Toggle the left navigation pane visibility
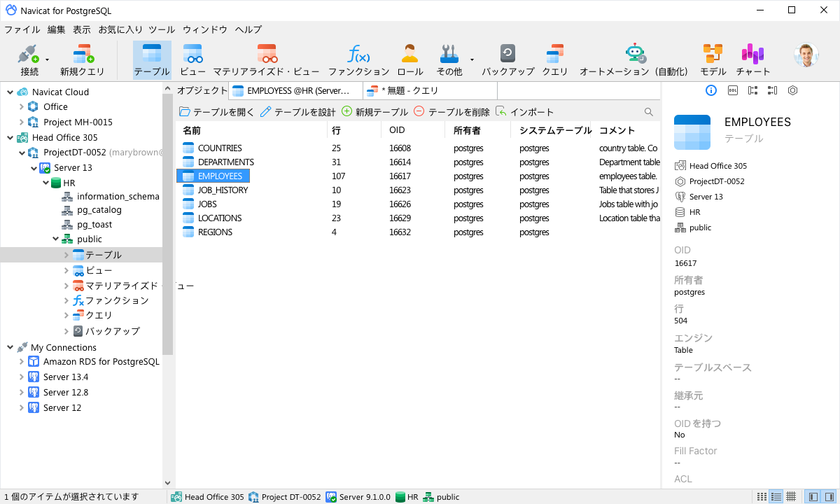 (813, 497)
